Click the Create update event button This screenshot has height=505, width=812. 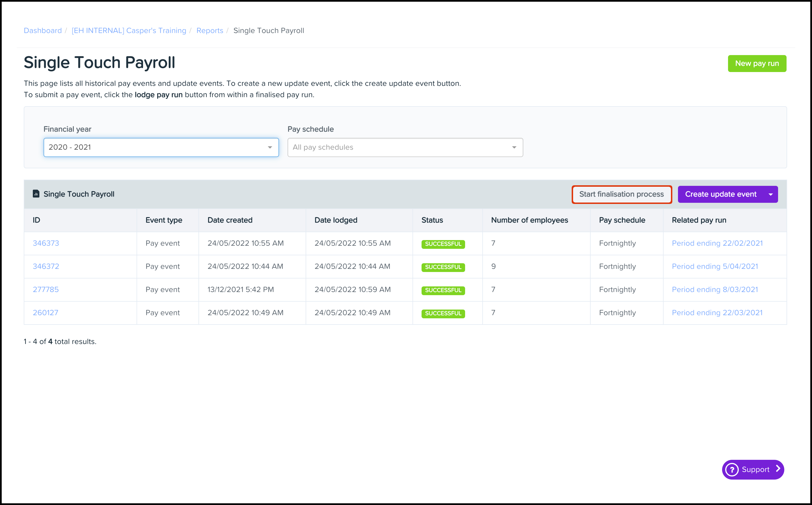[720, 194]
